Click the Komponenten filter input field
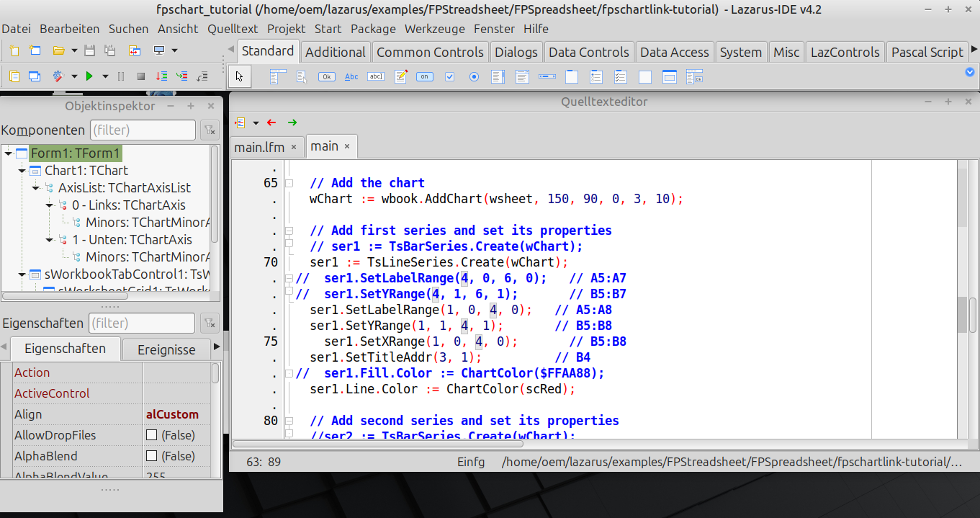The width and height of the screenshot is (980, 518). tap(143, 130)
